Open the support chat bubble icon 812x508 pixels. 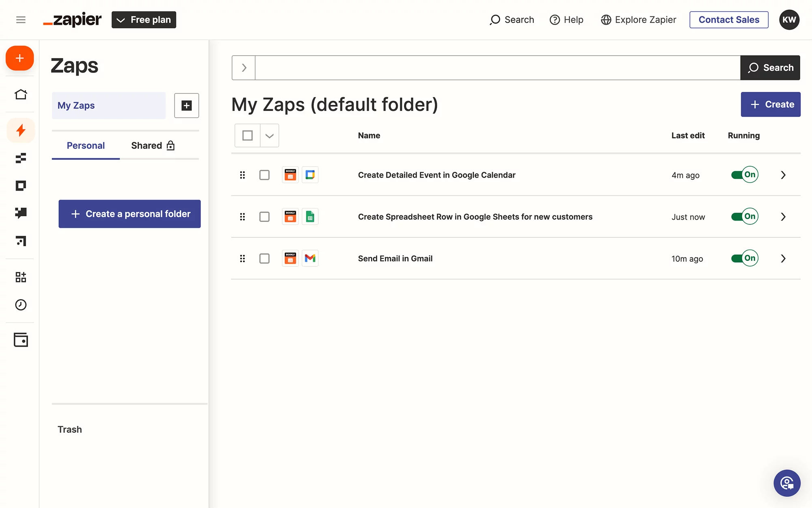(787, 483)
